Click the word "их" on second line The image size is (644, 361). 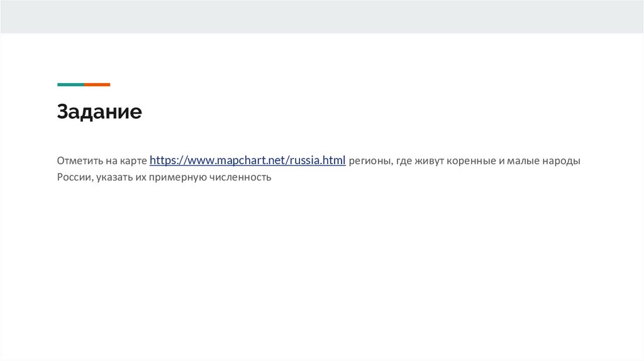tap(140, 177)
